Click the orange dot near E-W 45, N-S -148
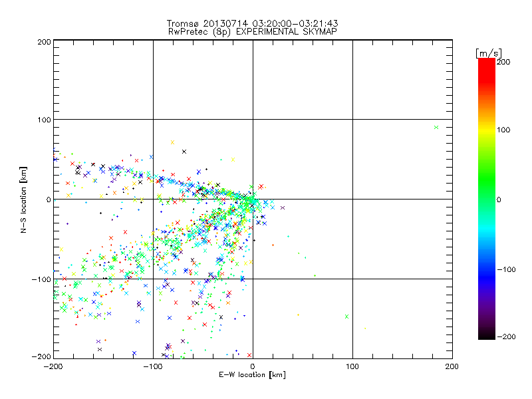The width and height of the screenshot is (532, 399). [x=298, y=315]
